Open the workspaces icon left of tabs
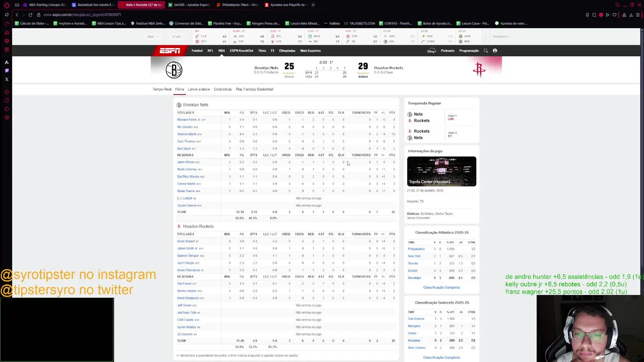Image resolution: width=644 pixels, height=362 pixels. click(x=17, y=5)
